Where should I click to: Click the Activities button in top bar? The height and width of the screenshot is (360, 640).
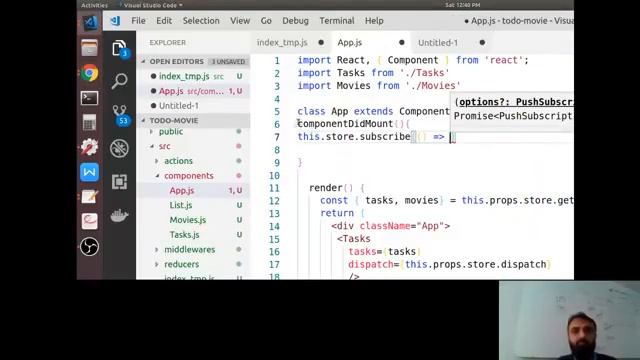[x=94, y=5]
